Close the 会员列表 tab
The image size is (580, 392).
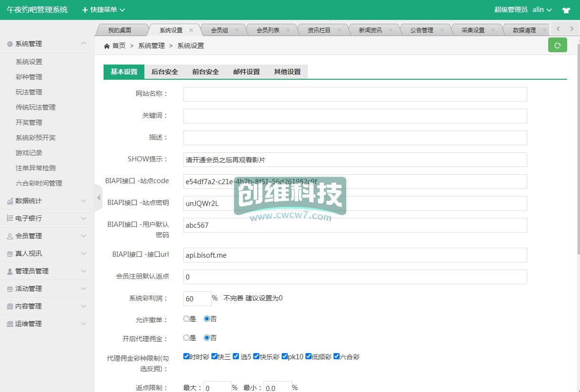[288, 30]
